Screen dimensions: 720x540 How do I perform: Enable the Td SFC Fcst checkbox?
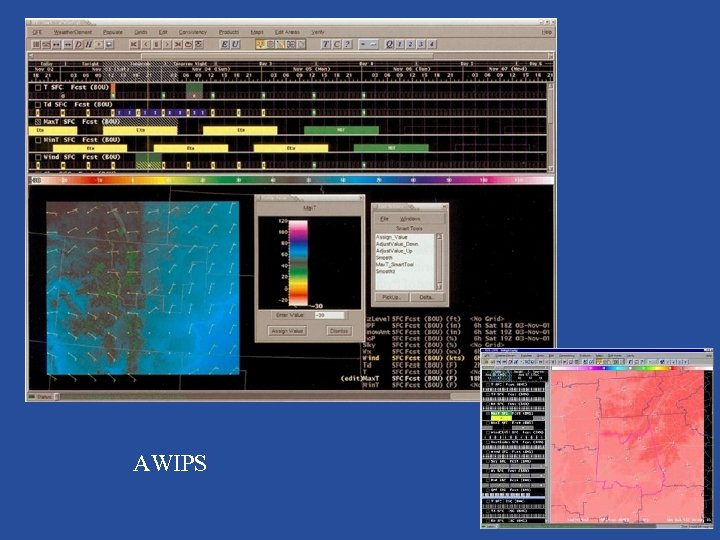tap(38, 105)
